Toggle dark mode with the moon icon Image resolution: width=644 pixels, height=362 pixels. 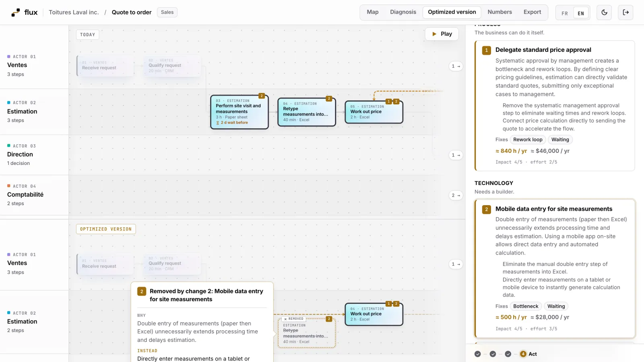(604, 12)
